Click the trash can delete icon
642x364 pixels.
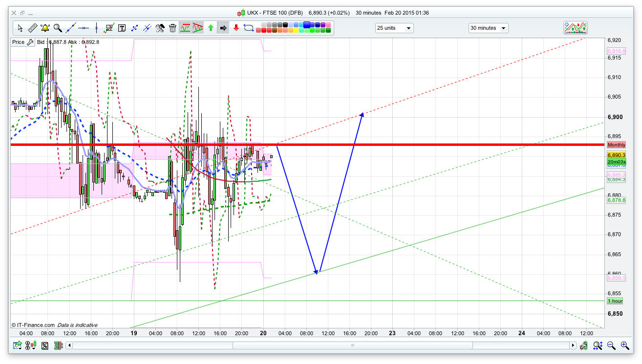click(x=172, y=28)
